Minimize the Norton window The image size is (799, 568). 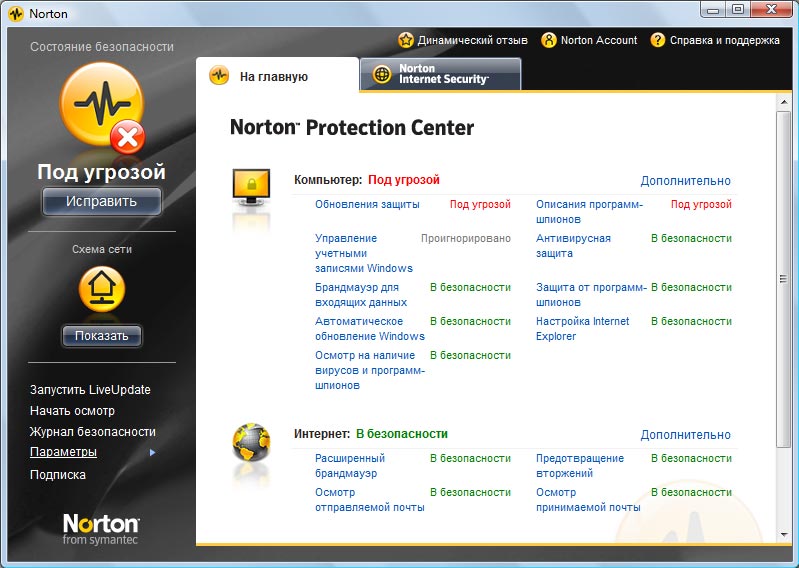pyautogui.click(x=713, y=9)
